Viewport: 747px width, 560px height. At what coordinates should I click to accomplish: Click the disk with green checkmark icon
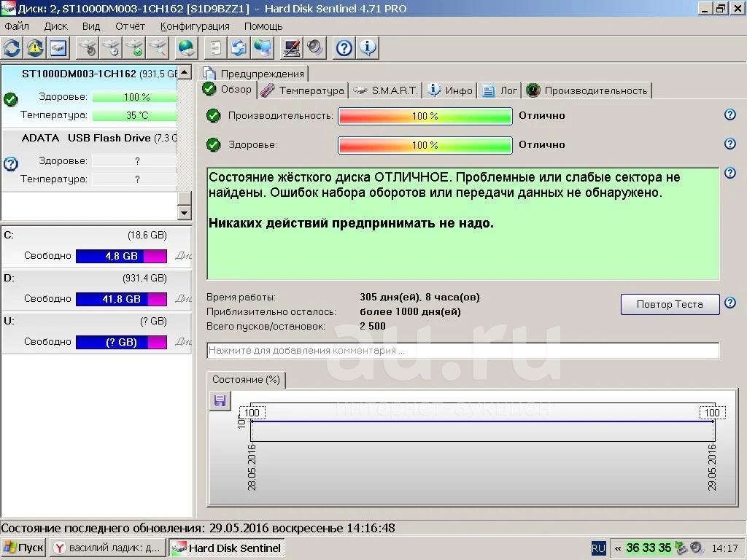[x=135, y=48]
